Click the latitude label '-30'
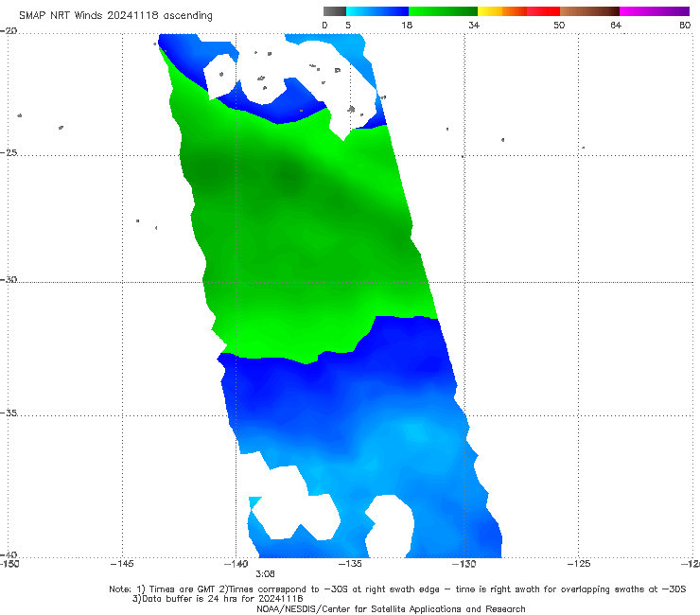Screen dimensions: 700x615 [x=9, y=279]
